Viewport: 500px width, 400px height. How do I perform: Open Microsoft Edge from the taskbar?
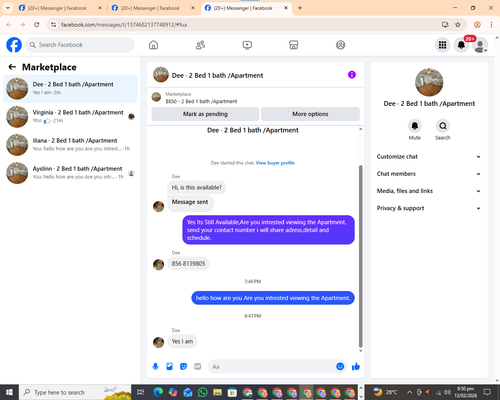158,392
